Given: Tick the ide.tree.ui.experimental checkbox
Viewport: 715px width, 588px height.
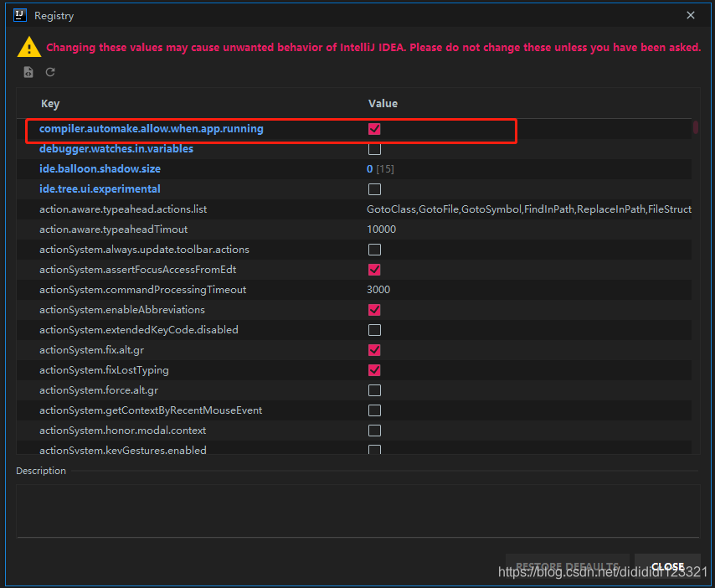Looking at the screenshot, I should click(x=374, y=189).
